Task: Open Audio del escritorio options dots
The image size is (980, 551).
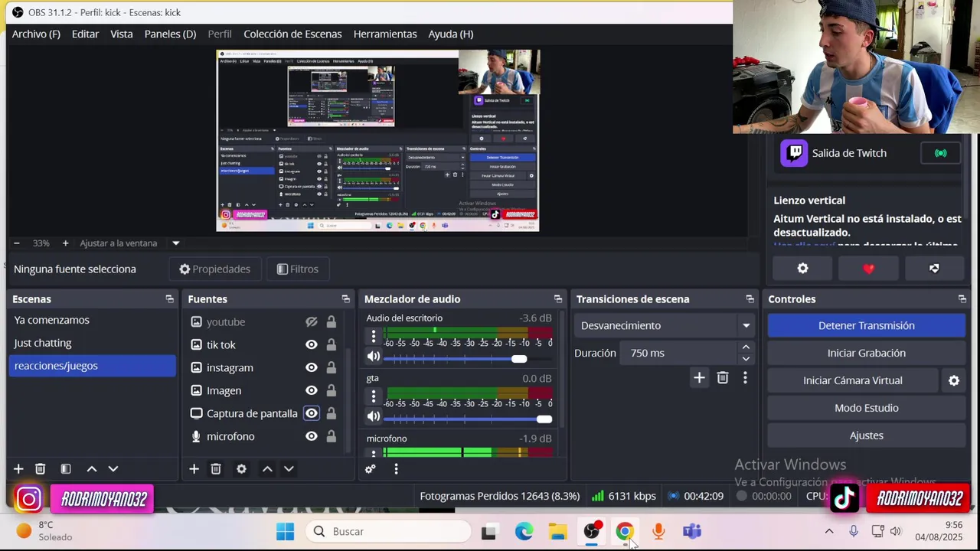Action: (374, 335)
